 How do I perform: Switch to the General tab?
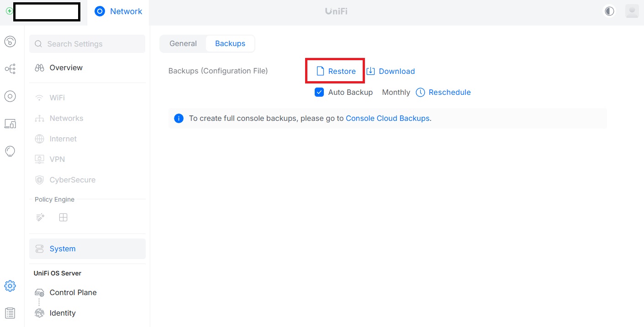183,44
